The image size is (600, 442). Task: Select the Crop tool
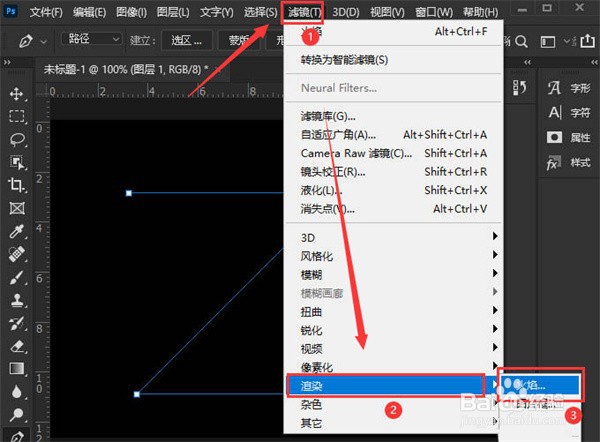click(x=16, y=185)
